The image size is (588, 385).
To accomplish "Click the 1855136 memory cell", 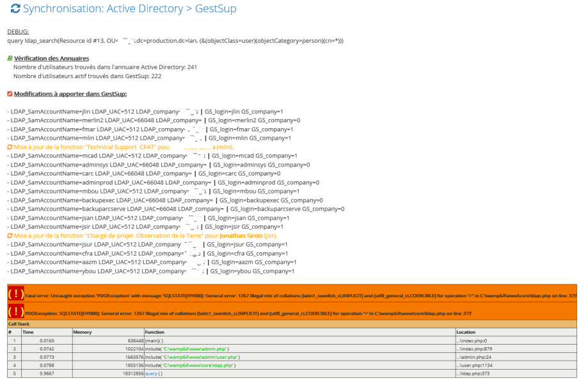I will (108, 366).
